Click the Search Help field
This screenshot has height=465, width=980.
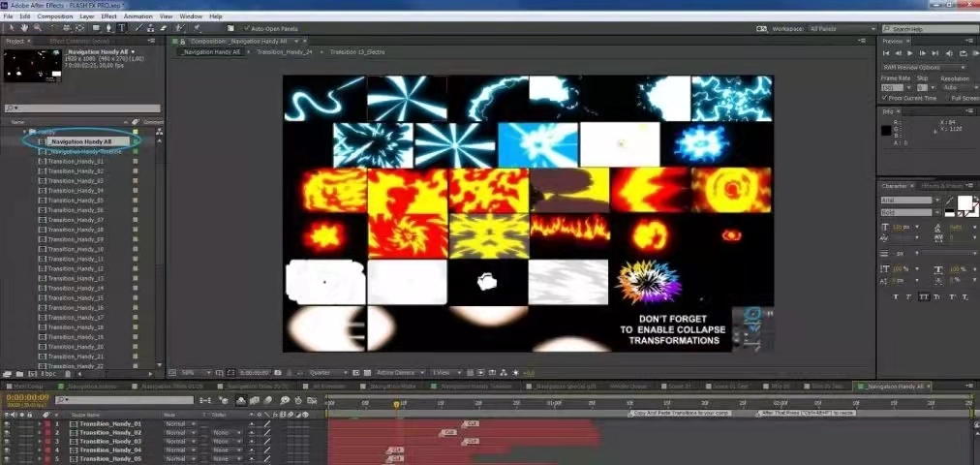930,29
